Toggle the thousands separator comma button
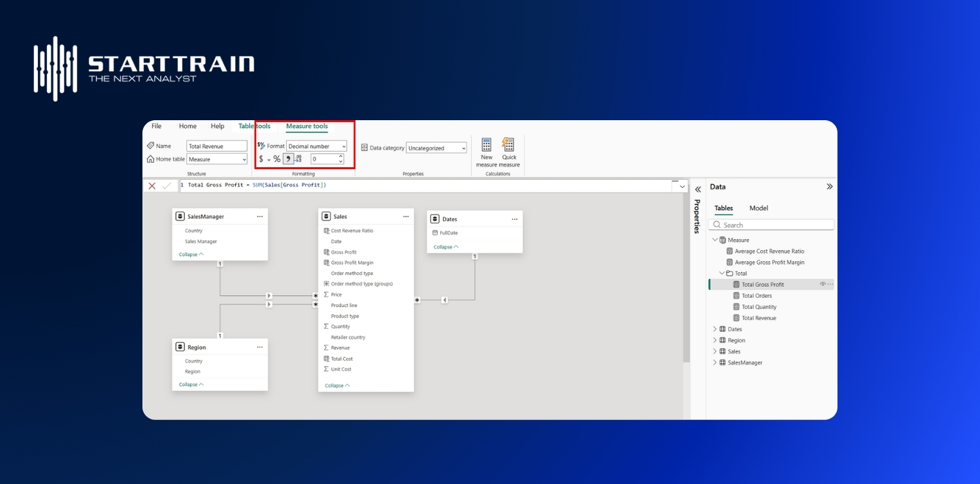This screenshot has height=484, width=980. (288, 159)
